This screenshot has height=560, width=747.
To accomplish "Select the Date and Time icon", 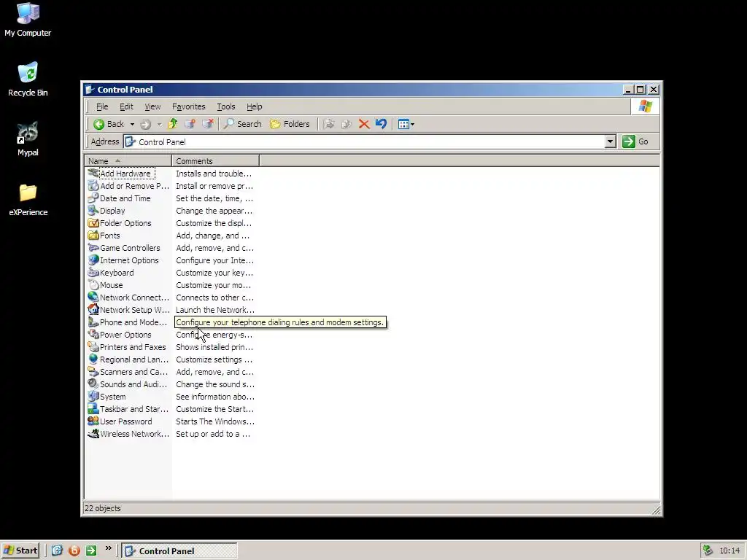I will click(93, 198).
